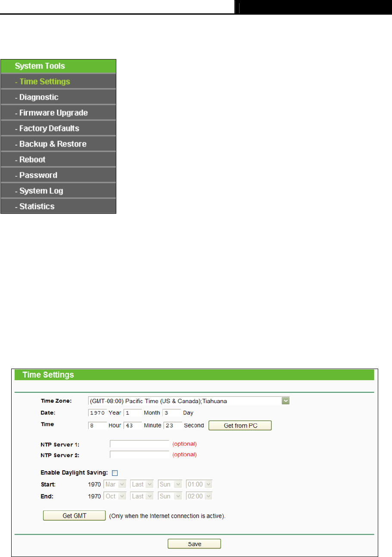Click the NTP Server 1 label
This screenshot has width=392, height=557.
coord(60,444)
